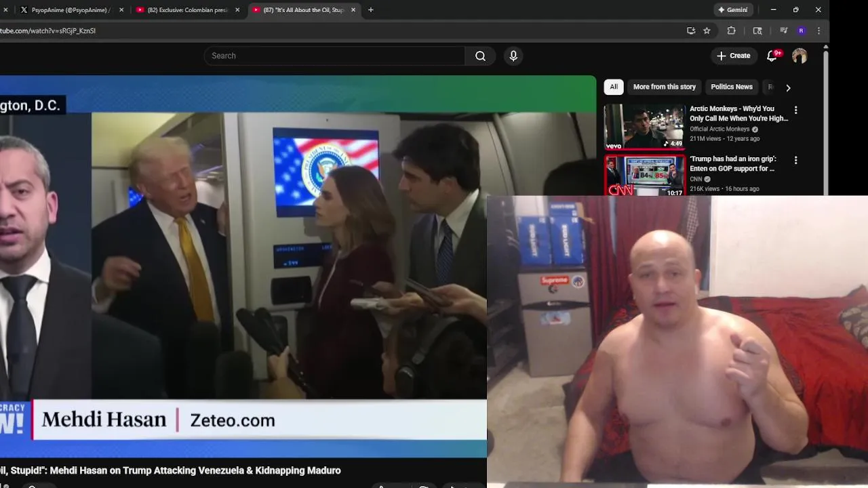This screenshot has width=868, height=488.
Task: Select the More from this story chip
Action: [665, 87]
